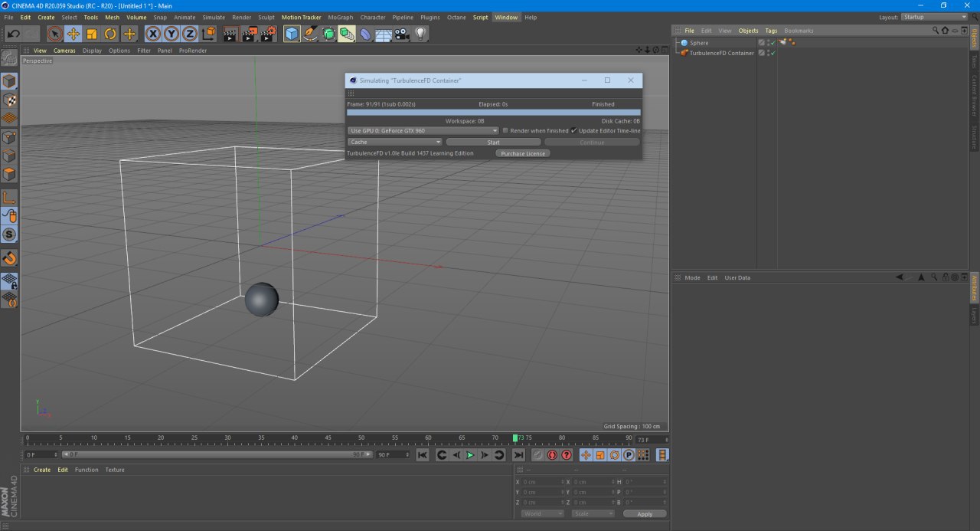Open the Layout Startup dropdown

935,17
